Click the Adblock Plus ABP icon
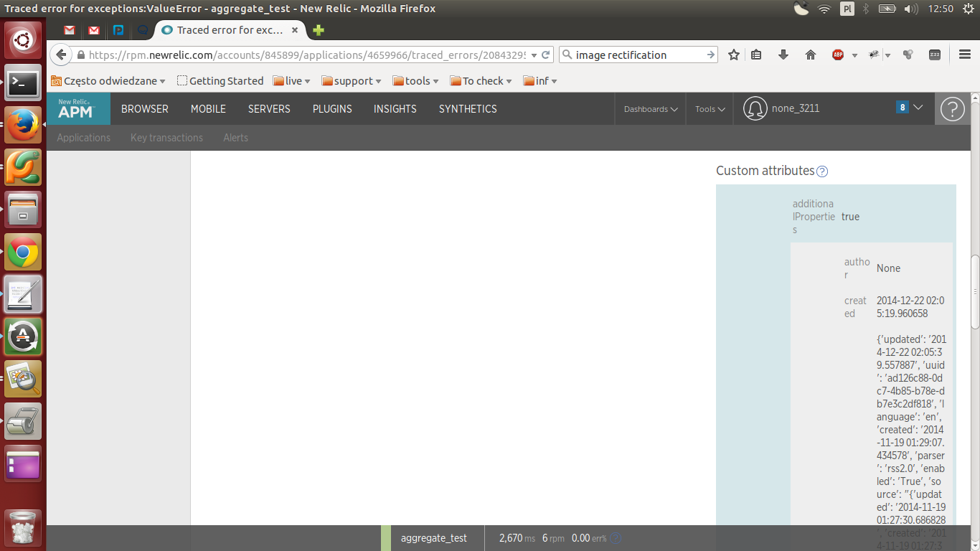 pyautogui.click(x=837, y=55)
